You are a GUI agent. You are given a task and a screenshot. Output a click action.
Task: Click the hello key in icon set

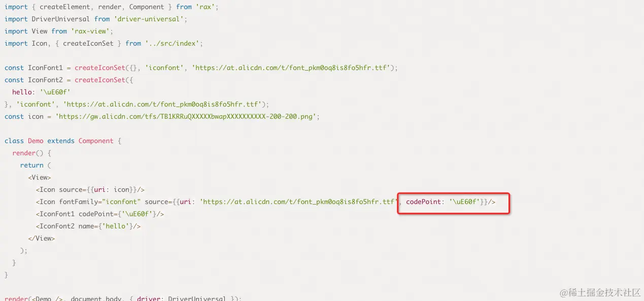(22, 92)
